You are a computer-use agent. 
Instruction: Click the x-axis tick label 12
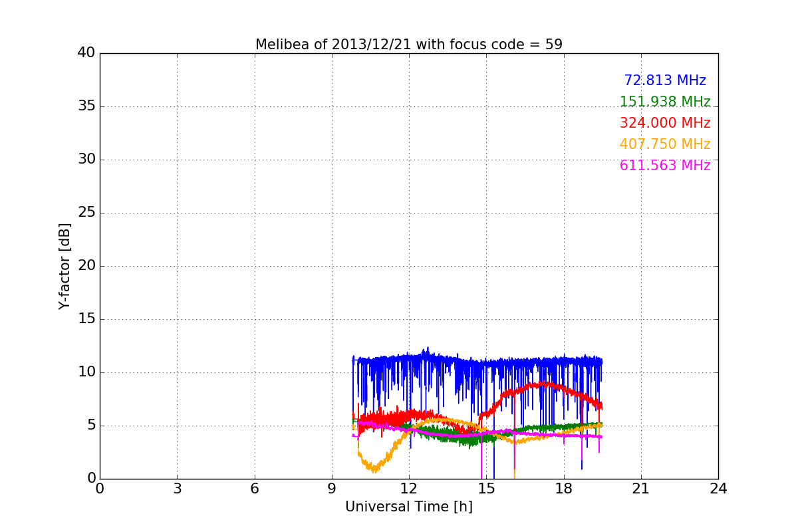pyautogui.click(x=409, y=489)
